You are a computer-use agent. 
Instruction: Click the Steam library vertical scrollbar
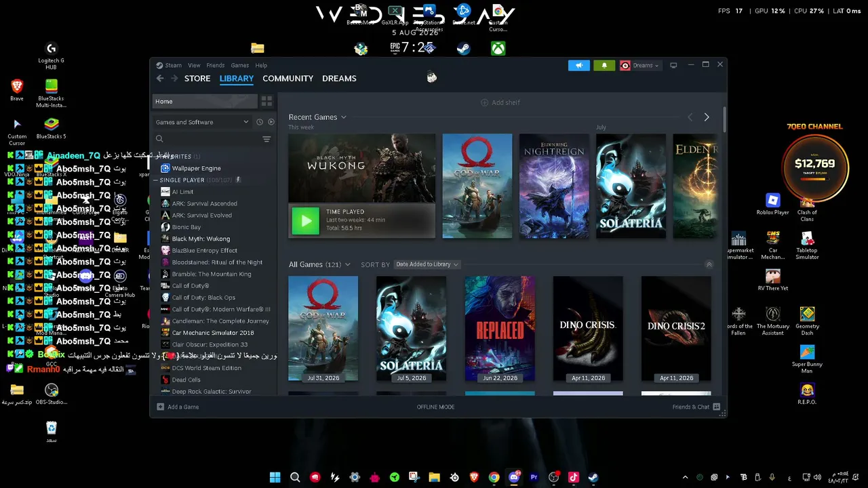724,120
